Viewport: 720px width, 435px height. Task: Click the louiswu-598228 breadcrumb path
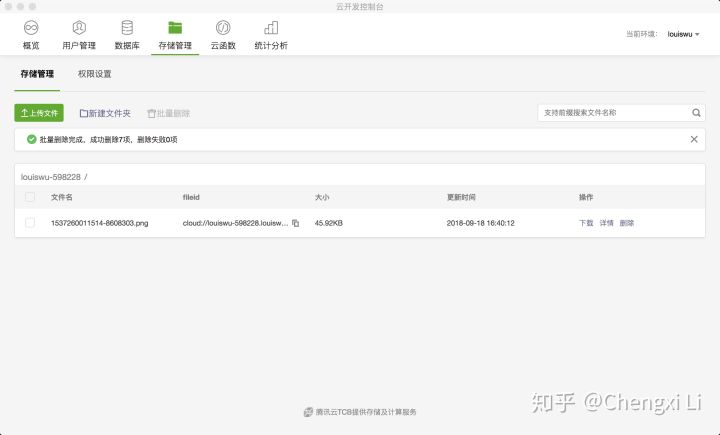tap(51, 177)
